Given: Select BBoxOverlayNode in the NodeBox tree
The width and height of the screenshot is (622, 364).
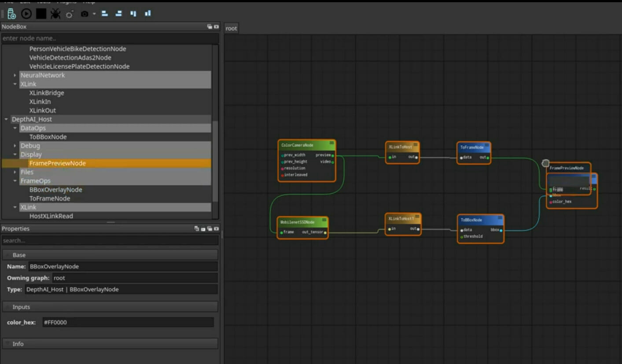Looking at the screenshot, I should click(x=56, y=190).
